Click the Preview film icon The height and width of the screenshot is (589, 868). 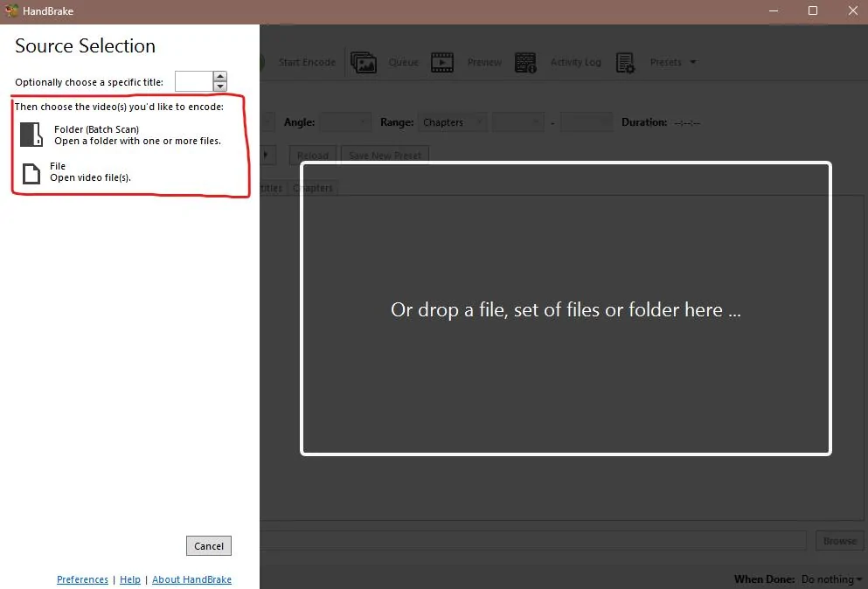click(x=442, y=63)
